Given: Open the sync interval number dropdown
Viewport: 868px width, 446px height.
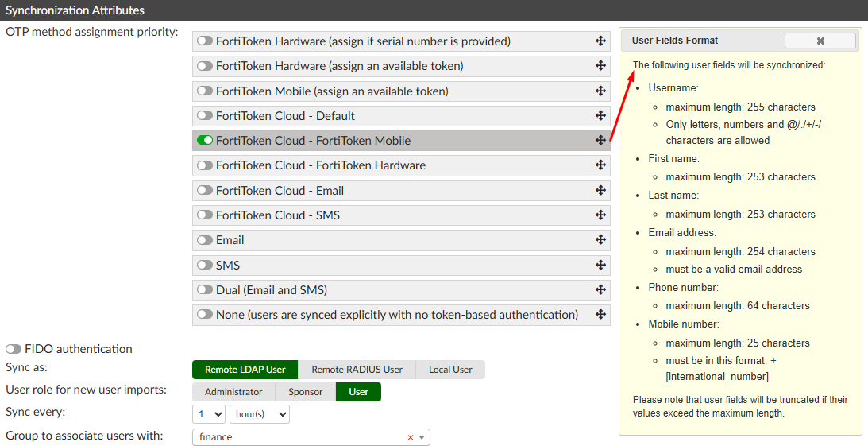Looking at the screenshot, I should [209, 414].
